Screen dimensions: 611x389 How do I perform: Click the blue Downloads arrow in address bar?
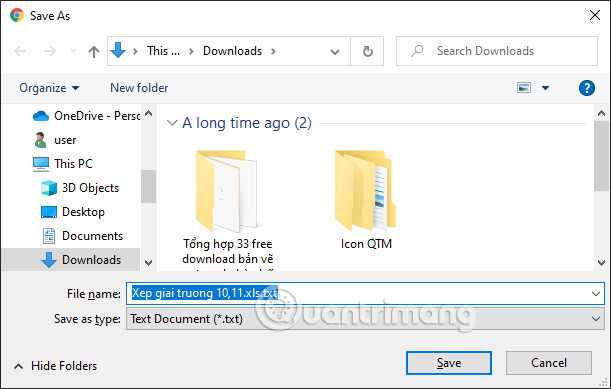[118, 50]
